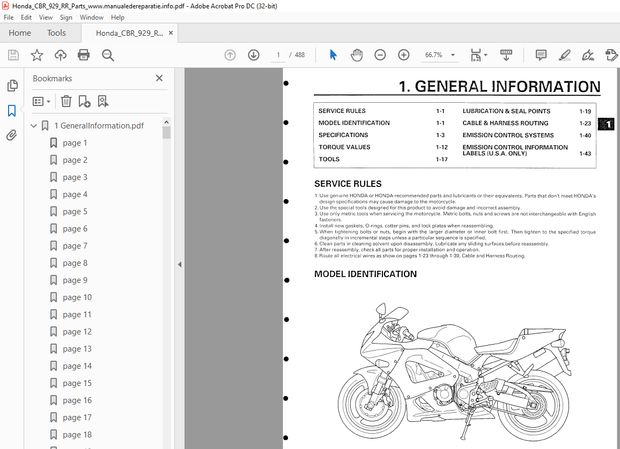The image size is (620, 449).
Task: Add file to starred with star icon
Action: coord(37,55)
